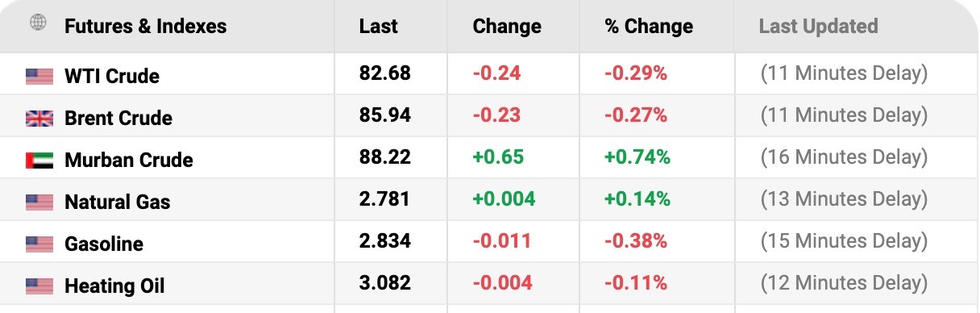Select the Futures & Indexes header
The width and height of the screenshot is (980, 313).
tap(145, 27)
